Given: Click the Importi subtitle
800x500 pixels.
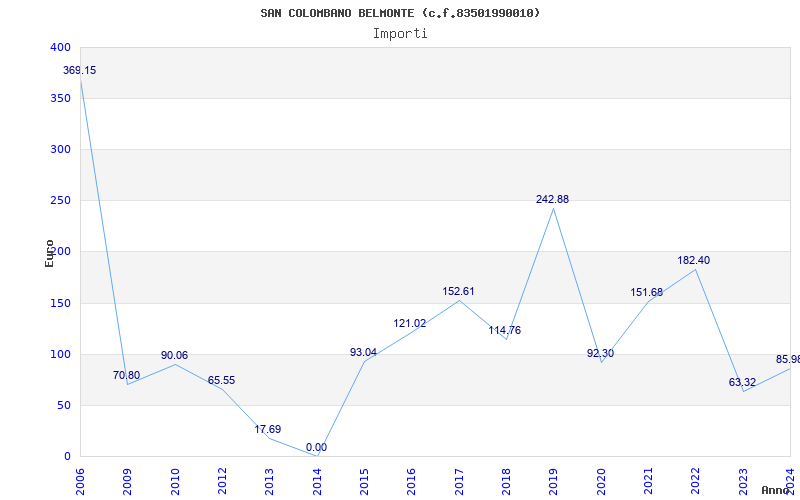Looking at the screenshot, I should tap(400, 34).
